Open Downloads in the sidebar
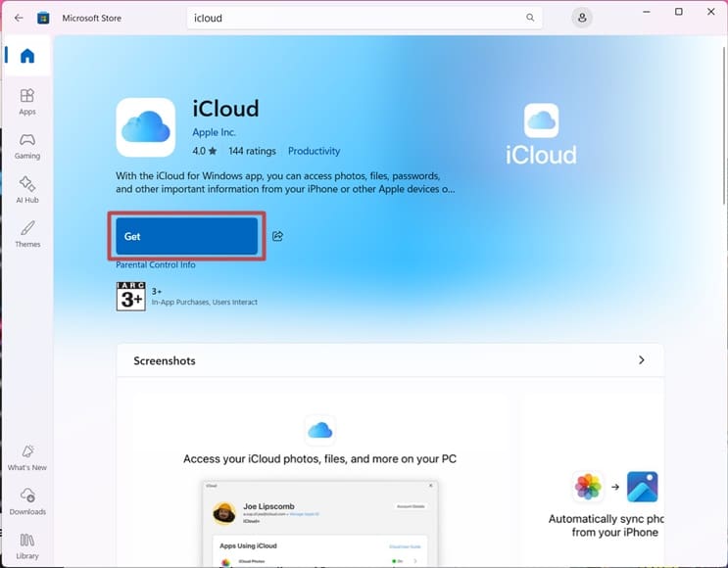The image size is (728, 568). point(27,502)
